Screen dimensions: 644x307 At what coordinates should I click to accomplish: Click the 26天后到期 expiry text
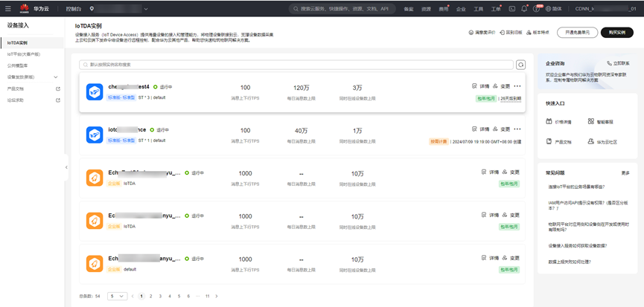(x=511, y=98)
